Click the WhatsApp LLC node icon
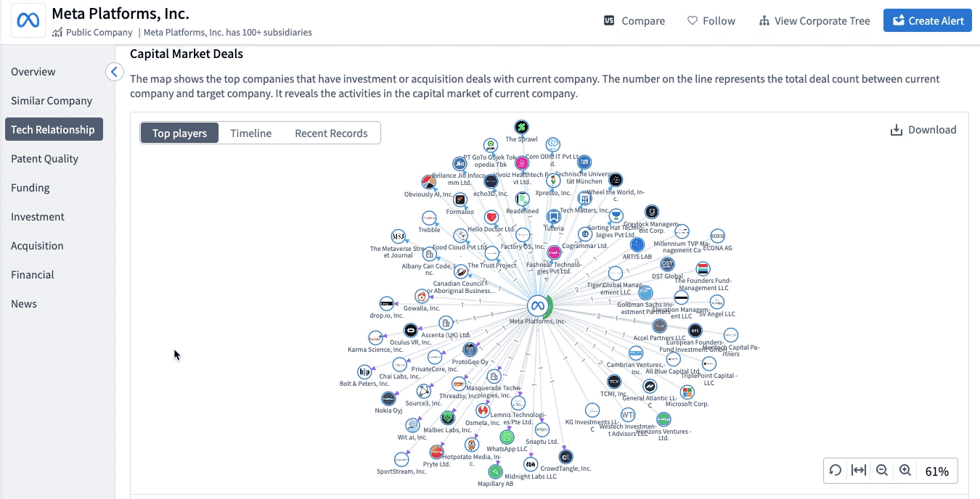The height and width of the screenshot is (499, 980). coord(507,437)
